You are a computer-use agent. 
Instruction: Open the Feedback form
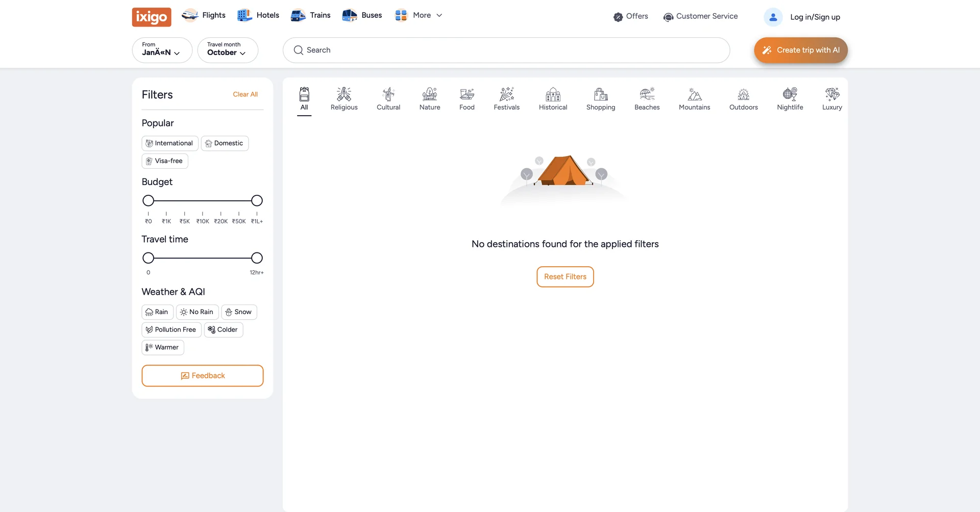[203, 376]
